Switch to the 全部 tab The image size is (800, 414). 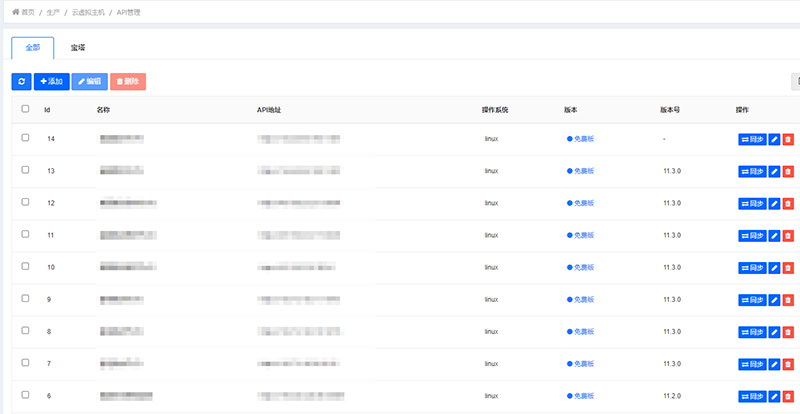coord(33,47)
